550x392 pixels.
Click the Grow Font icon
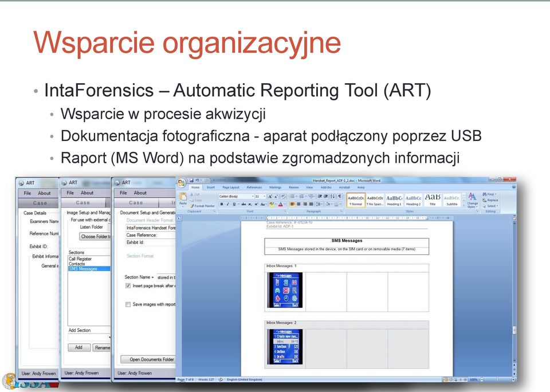click(270, 197)
